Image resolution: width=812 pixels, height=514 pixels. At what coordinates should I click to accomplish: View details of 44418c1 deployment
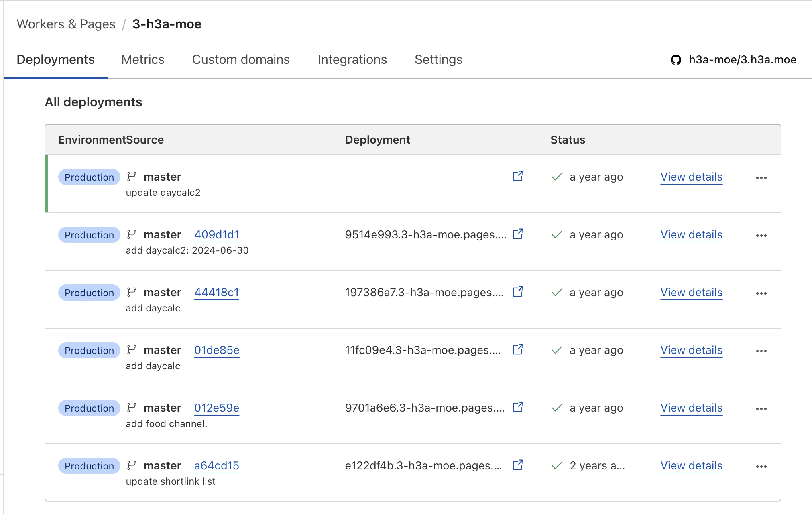pyautogui.click(x=692, y=293)
